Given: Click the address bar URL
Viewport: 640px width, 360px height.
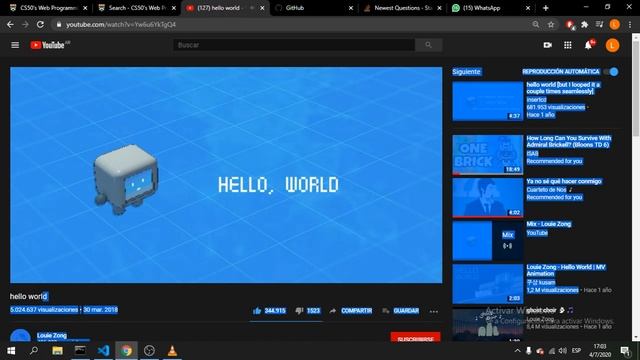Looking at the screenshot, I should [x=121, y=24].
